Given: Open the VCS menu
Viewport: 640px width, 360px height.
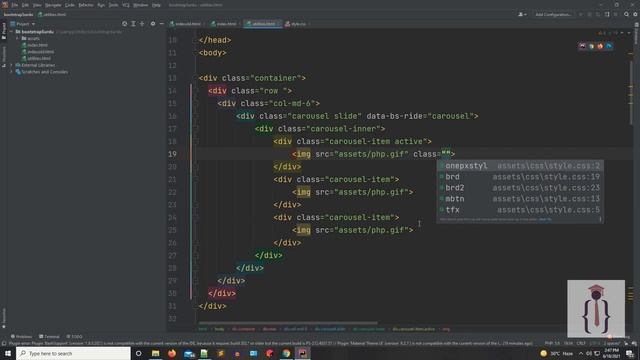Looking at the screenshot, I should pyautogui.click(x=126, y=5).
